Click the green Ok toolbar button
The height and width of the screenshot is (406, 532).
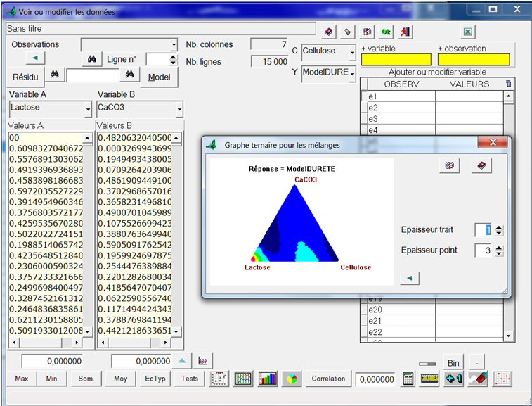386,32
